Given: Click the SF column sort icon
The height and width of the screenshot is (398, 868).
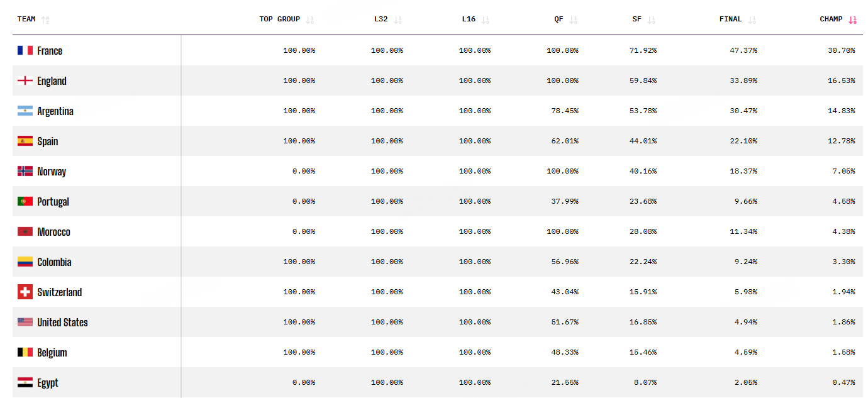Looking at the screenshot, I should tap(651, 19).
